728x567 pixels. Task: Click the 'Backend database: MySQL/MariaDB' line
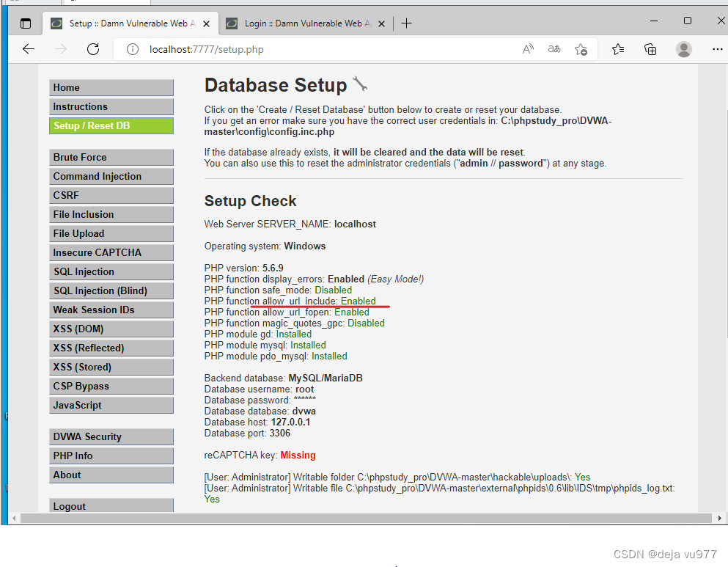[284, 378]
